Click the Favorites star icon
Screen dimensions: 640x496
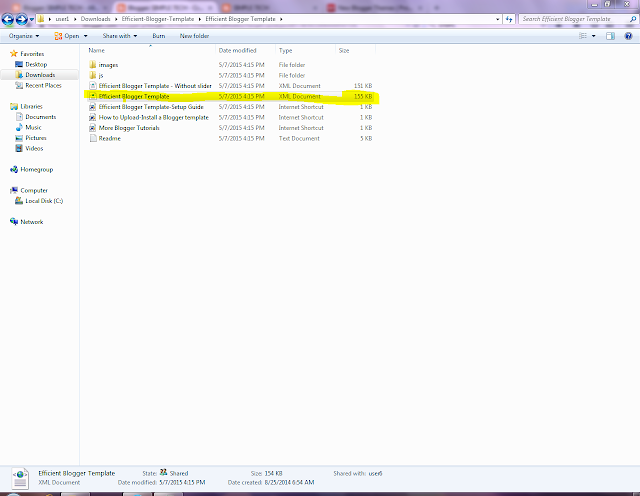click(x=14, y=53)
